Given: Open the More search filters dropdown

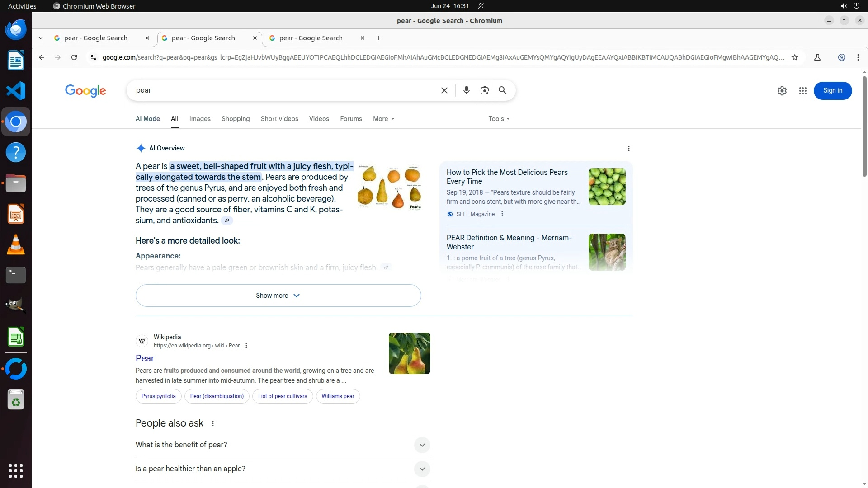Looking at the screenshot, I should (383, 119).
